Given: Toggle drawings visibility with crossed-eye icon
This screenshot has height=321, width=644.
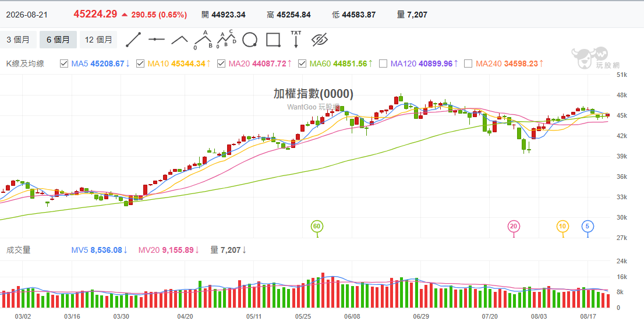Looking at the screenshot, I should pos(319,40).
